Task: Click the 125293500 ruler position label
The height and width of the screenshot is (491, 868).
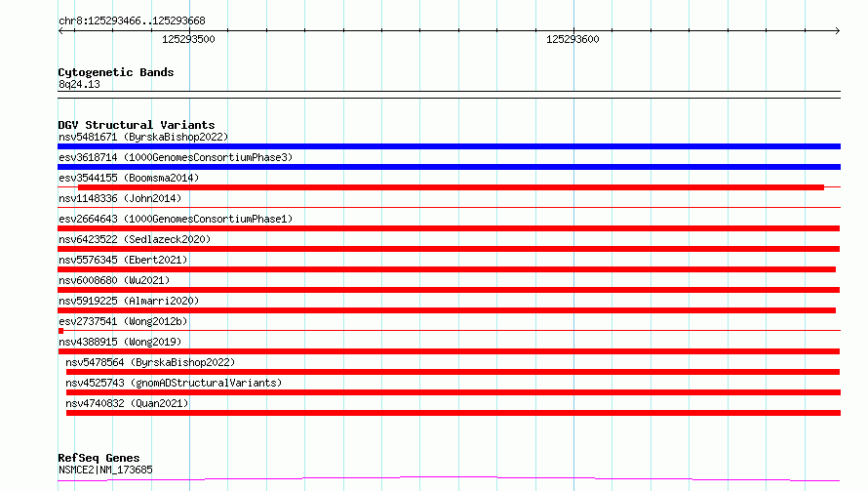Action: [188, 39]
